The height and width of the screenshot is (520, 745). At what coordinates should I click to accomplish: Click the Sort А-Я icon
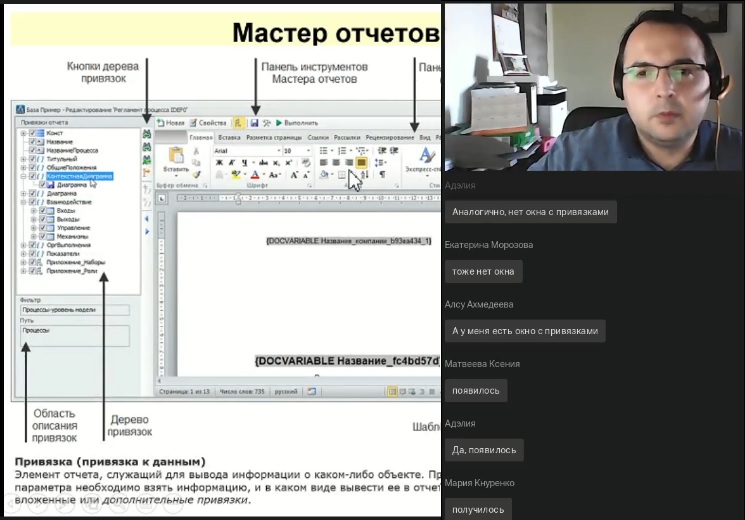tap(364, 175)
